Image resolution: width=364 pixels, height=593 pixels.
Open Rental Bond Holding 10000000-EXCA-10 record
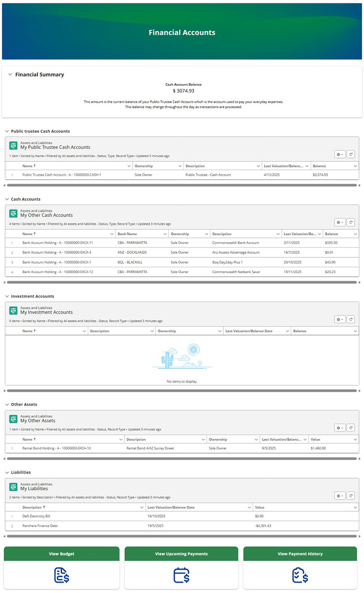(57, 448)
